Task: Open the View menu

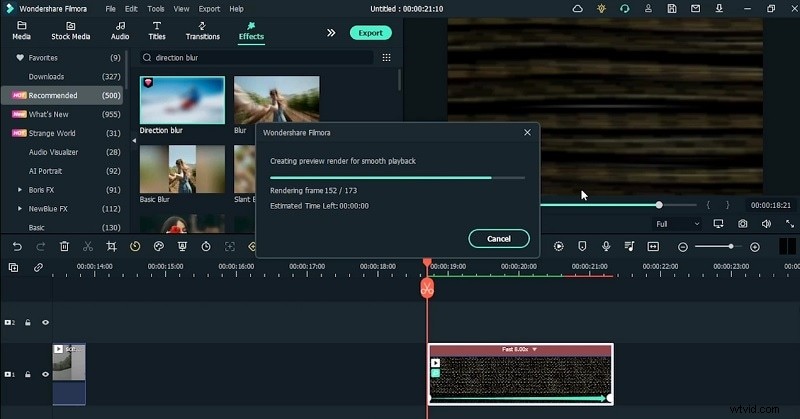Action: pos(181,9)
